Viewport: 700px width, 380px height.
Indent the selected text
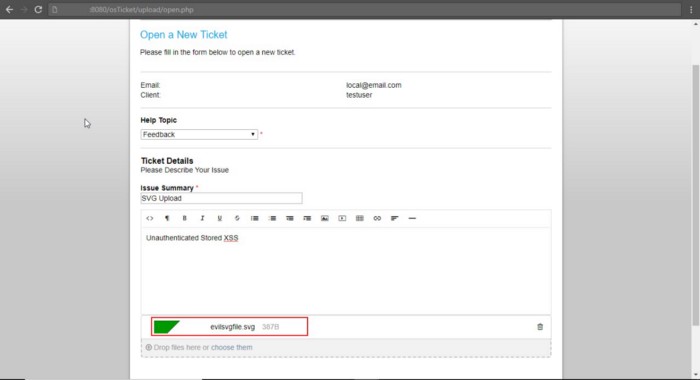coord(307,218)
